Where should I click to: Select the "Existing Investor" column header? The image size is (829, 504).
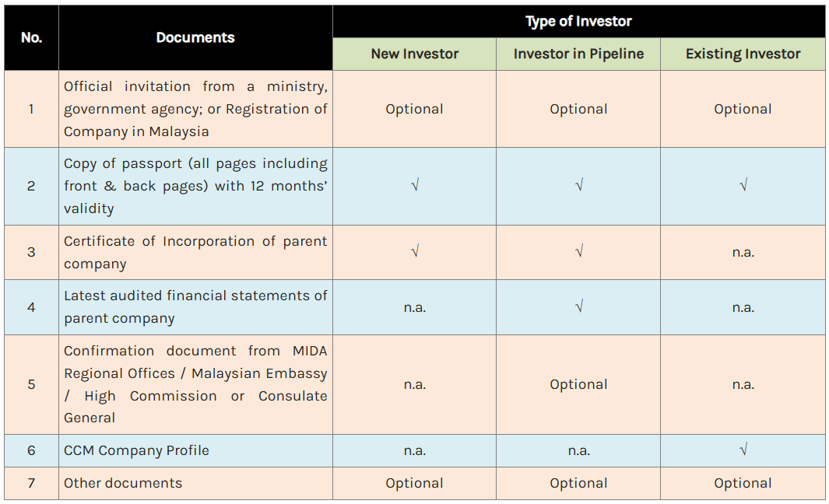(743, 54)
